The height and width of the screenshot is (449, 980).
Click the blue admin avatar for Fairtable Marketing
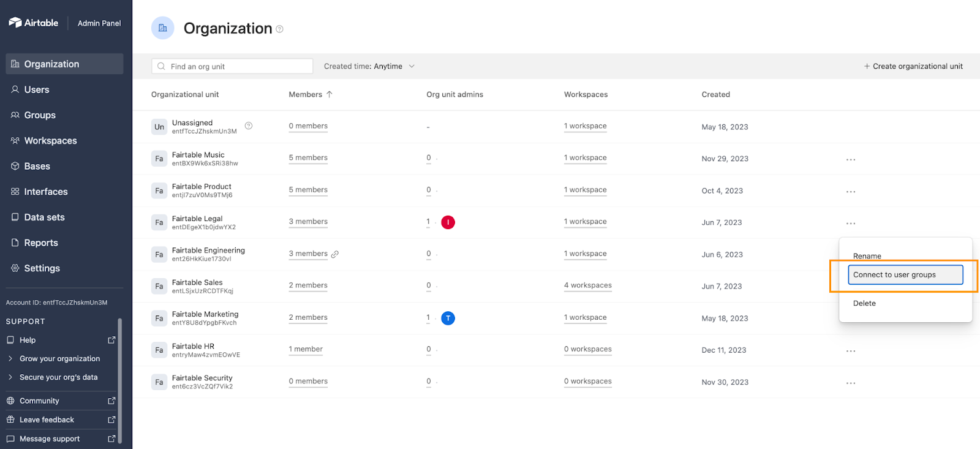(448, 318)
